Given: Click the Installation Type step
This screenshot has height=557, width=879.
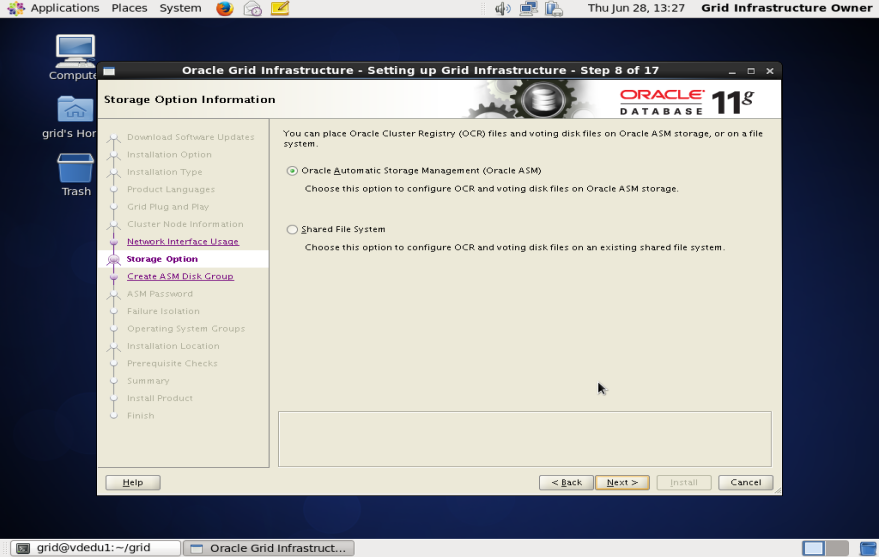Looking at the screenshot, I should (165, 172).
